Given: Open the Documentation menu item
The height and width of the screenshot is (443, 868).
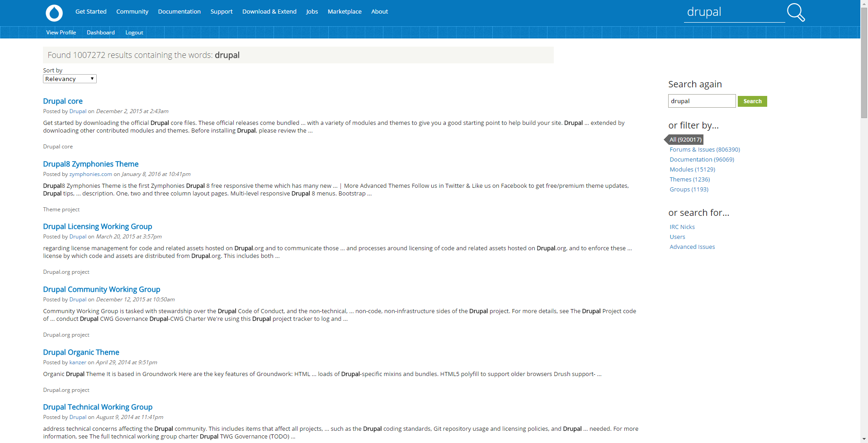Looking at the screenshot, I should (x=179, y=11).
